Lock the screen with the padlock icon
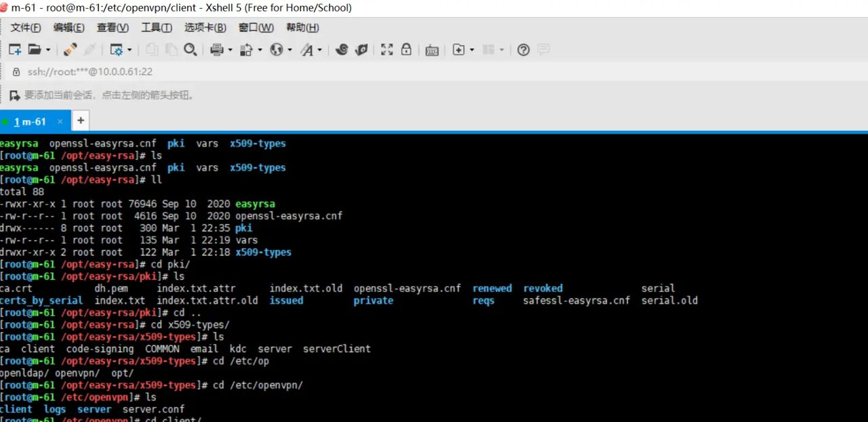This screenshot has height=422, width=868. point(406,49)
